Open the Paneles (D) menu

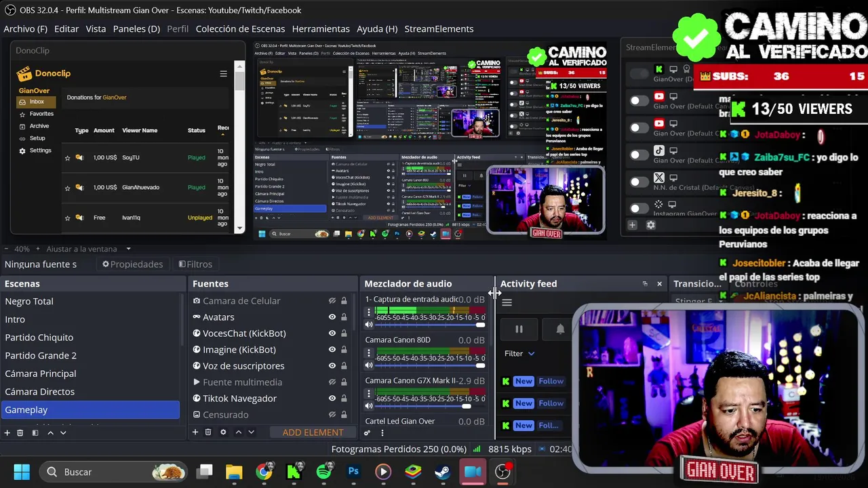136,28
